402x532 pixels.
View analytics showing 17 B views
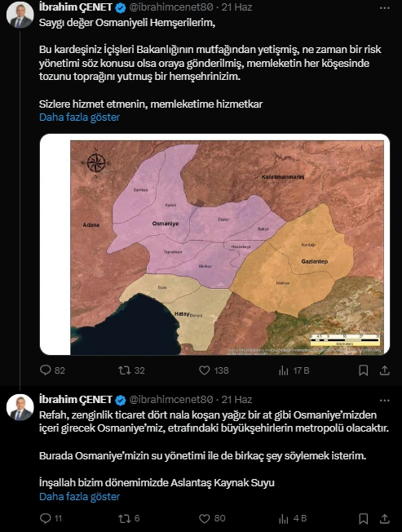[x=294, y=370]
